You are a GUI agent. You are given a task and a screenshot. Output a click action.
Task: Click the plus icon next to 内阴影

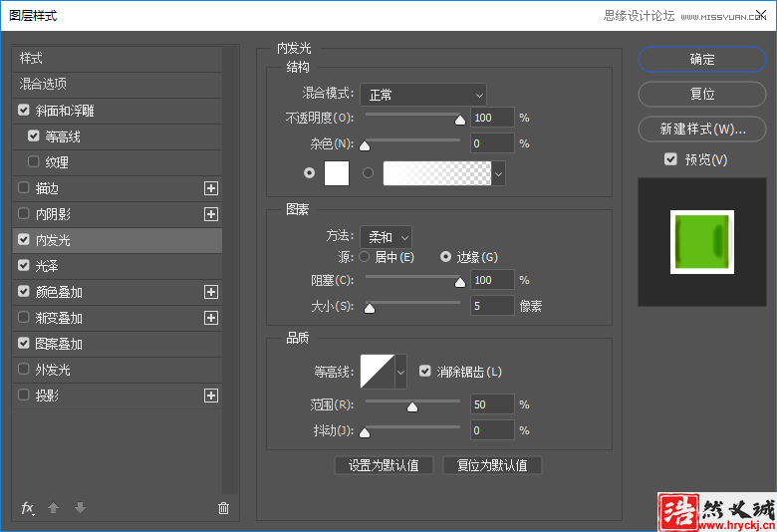tap(211, 214)
